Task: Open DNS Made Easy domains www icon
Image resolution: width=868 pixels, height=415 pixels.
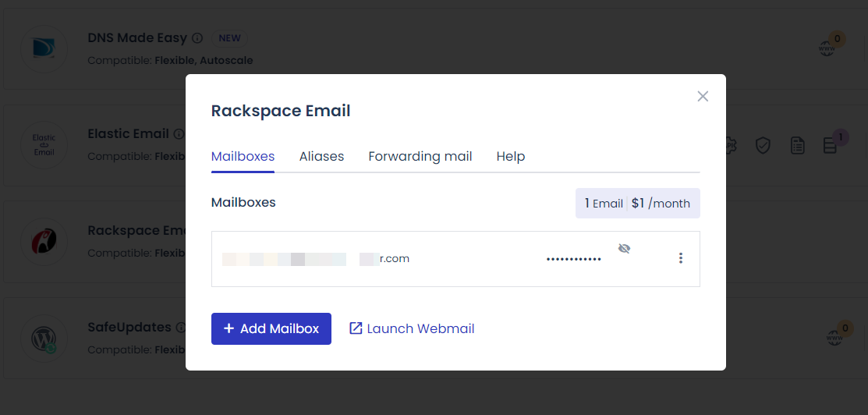Action: pyautogui.click(x=827, y=49)
